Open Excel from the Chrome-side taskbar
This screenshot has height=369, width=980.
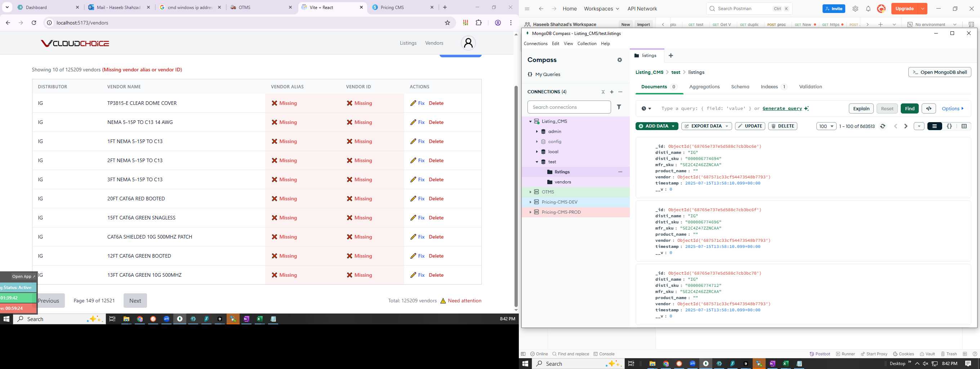(259, 319)
